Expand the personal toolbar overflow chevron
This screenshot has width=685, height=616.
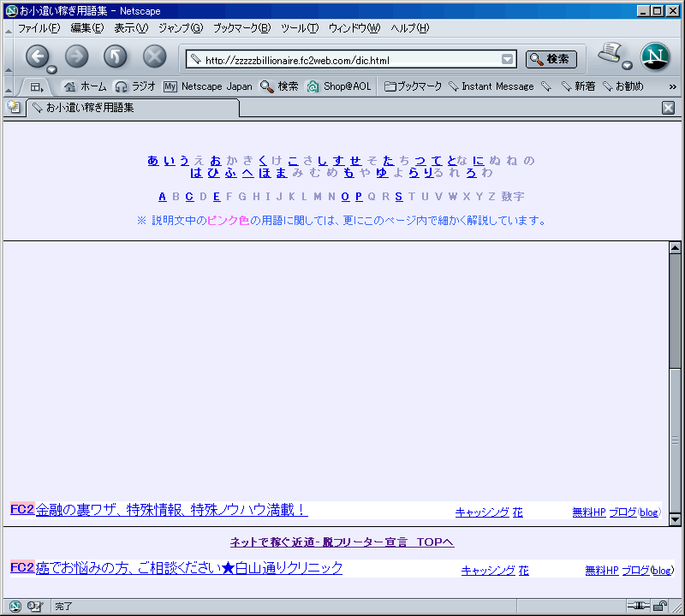tap(673, 87)
